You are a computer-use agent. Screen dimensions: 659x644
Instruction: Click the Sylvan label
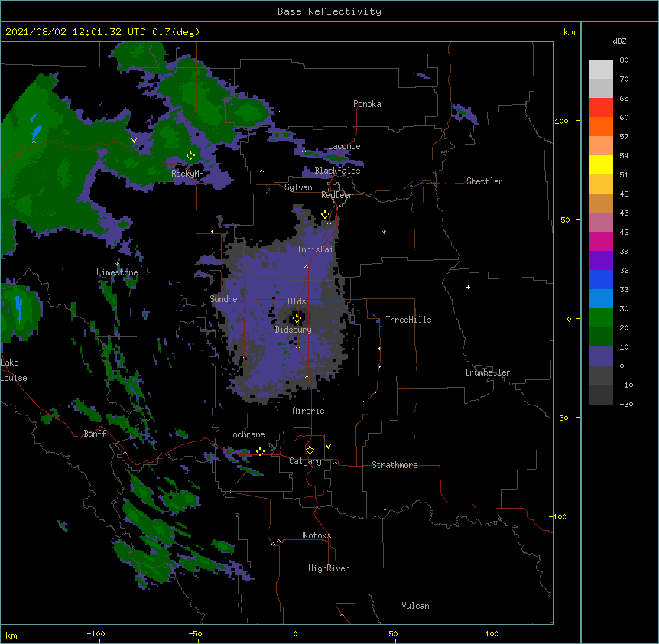[298, 187]
